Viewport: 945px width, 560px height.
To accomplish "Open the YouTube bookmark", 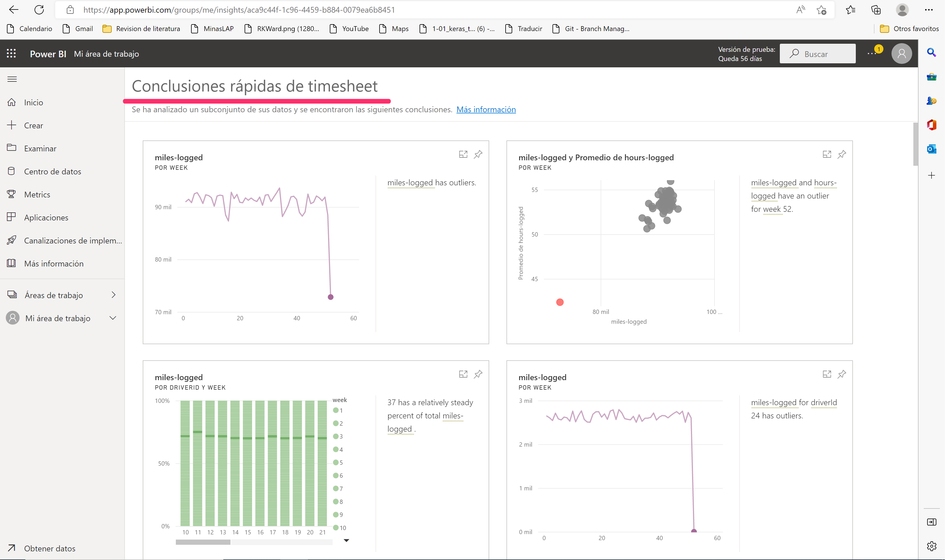I will click(349, 29).
